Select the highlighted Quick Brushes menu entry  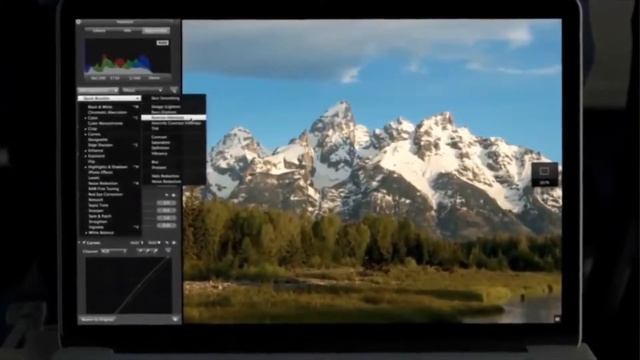click(109, 98)
